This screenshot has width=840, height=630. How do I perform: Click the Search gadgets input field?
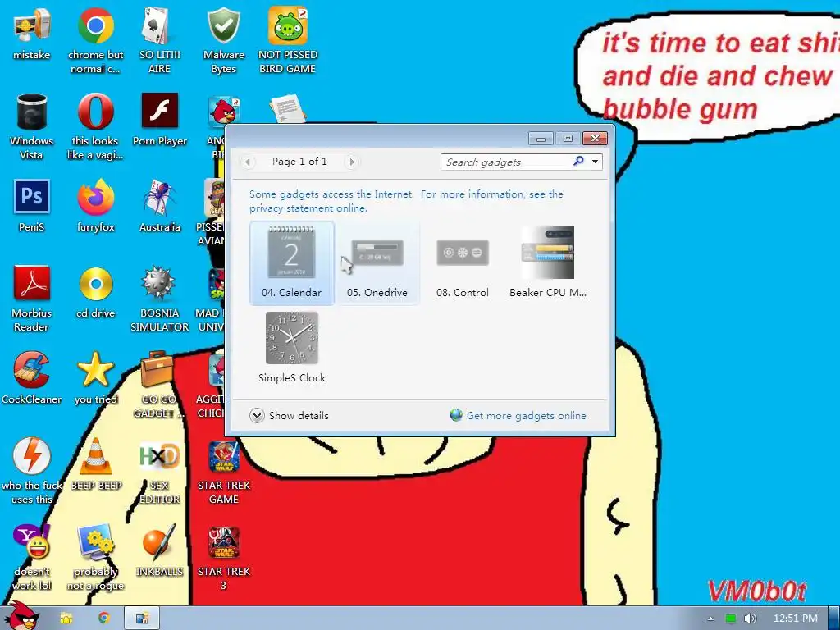[506, 162]
